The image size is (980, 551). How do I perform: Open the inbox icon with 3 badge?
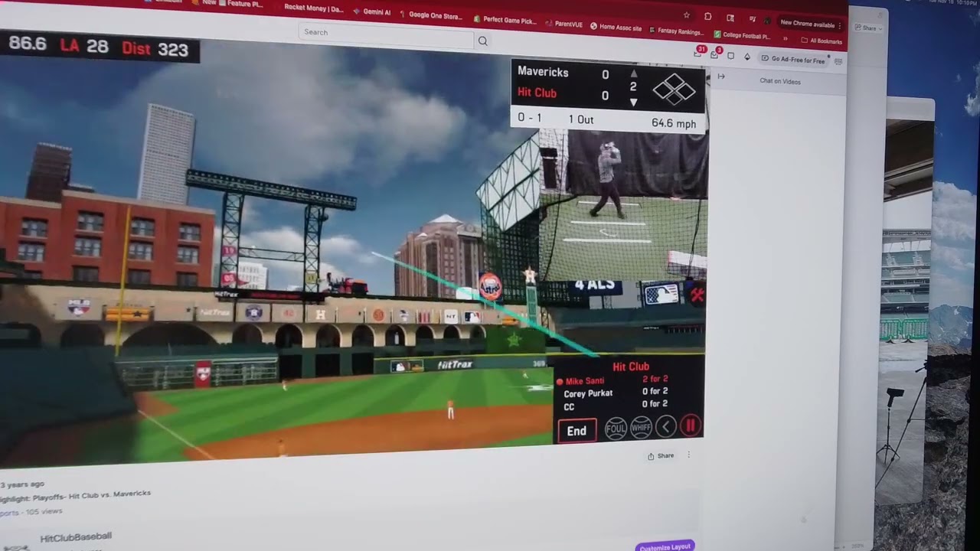pos(715,54)
